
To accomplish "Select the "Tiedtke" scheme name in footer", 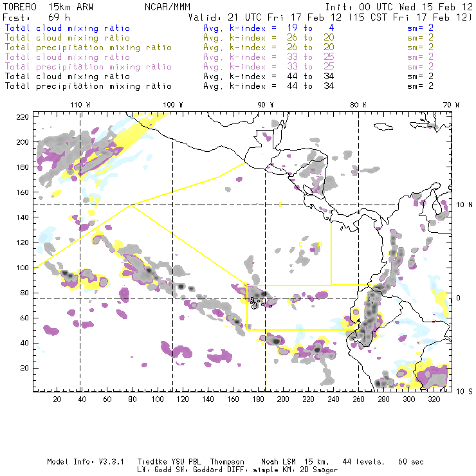I will tap(152, 462).
